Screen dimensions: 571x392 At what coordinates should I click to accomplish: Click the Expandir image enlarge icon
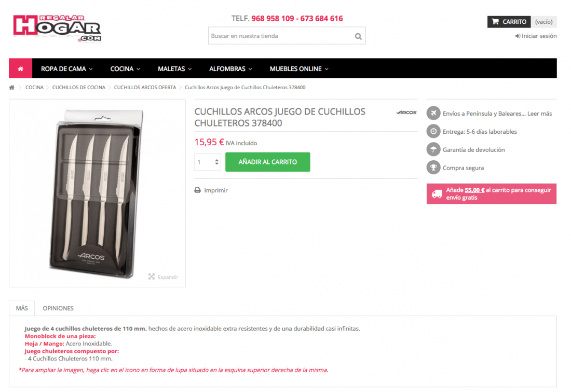tap(152, 277)
